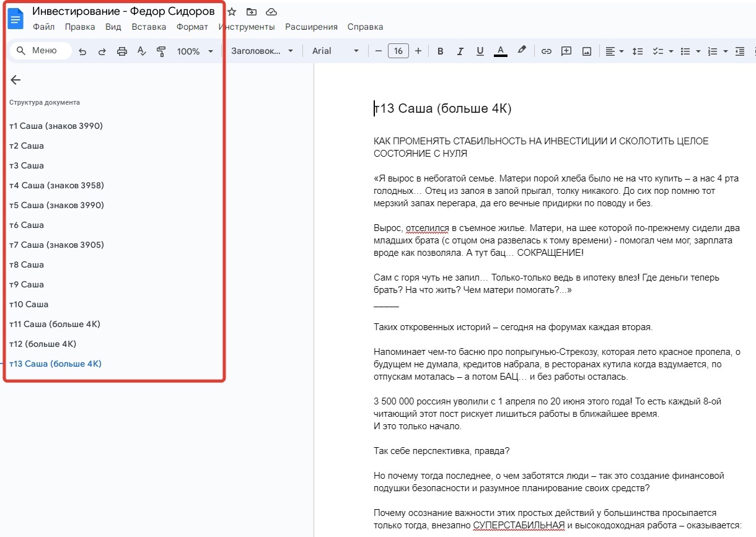Click the line Так себе перспективка, правда?
756x537 pixels.
point(442,451)
